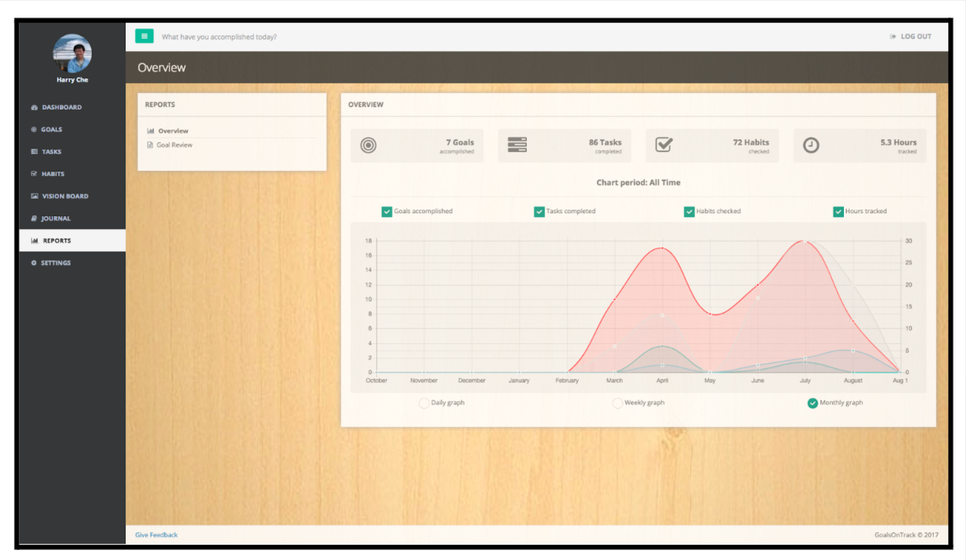Click the Hours tracked clock icon
The image size is (966, 560).
(811, 145)
